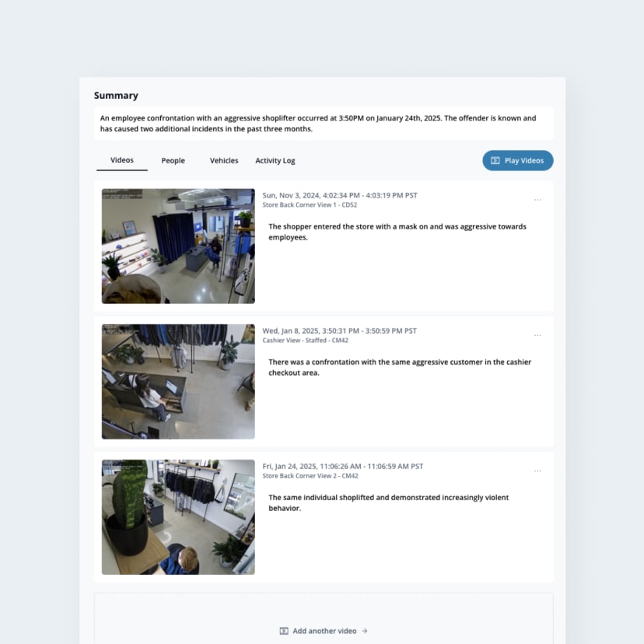
Task: Click video icon beside Add another video
Action: pyautogui.click(x=284, y=631)
